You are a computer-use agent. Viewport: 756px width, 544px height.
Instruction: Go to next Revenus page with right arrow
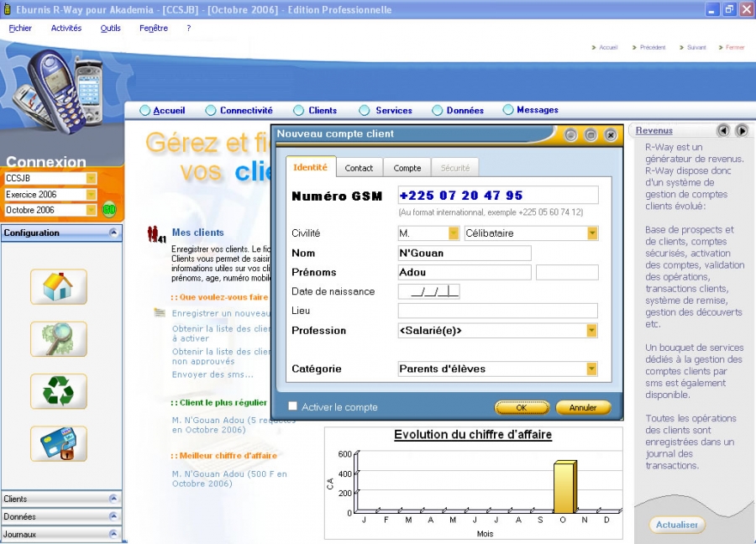click(x=742, y=131)
